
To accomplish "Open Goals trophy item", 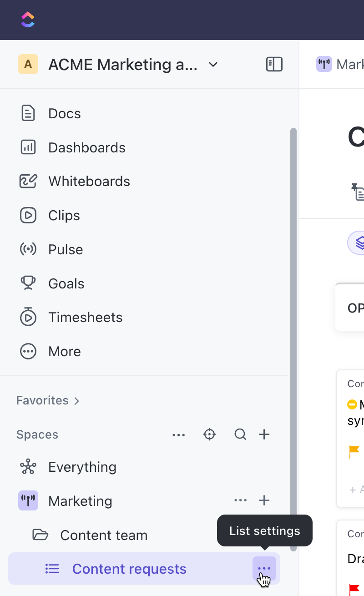I will (66, 283).
